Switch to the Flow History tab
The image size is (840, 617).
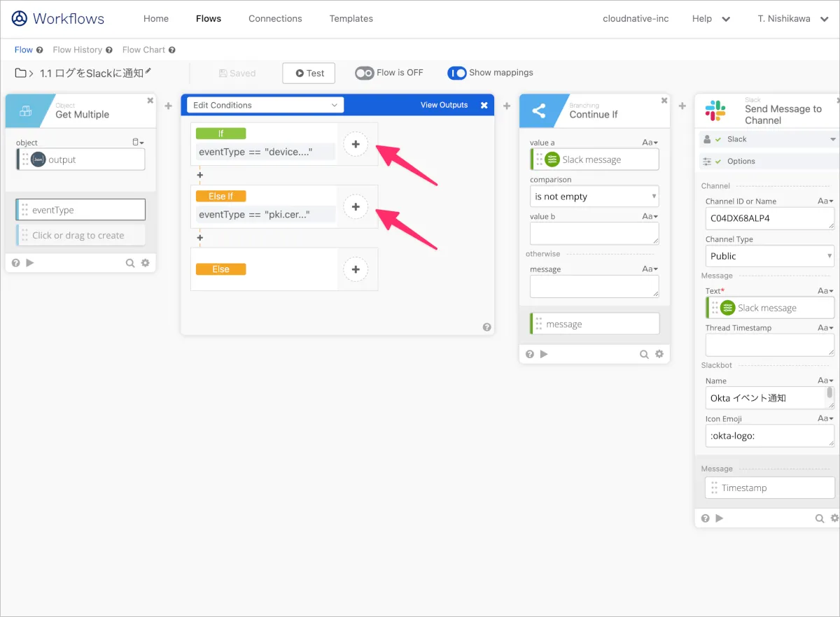point(77,50)
